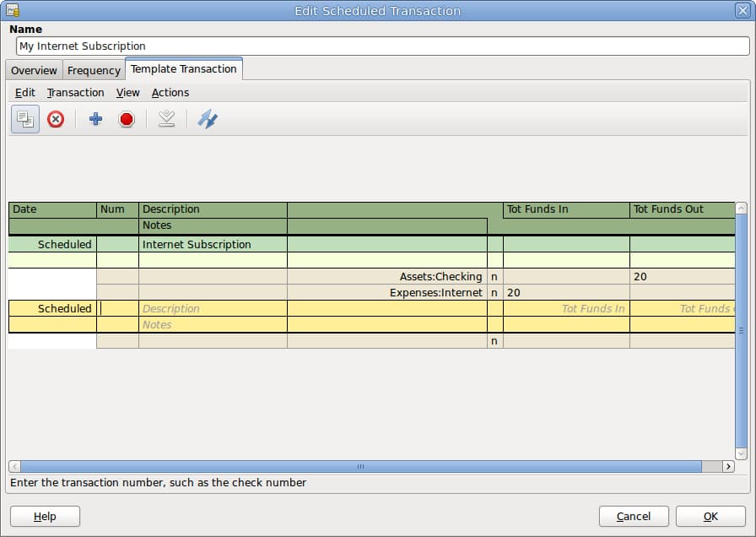Switch to the Overview tab

[34, 71]
